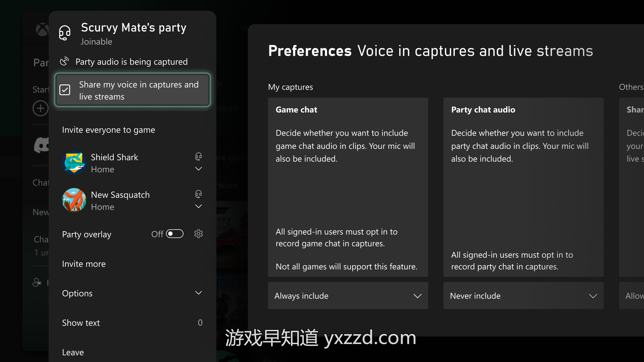The image size is (644, 362).
Task: Open Show text chat entry
Action: [132, 323]
